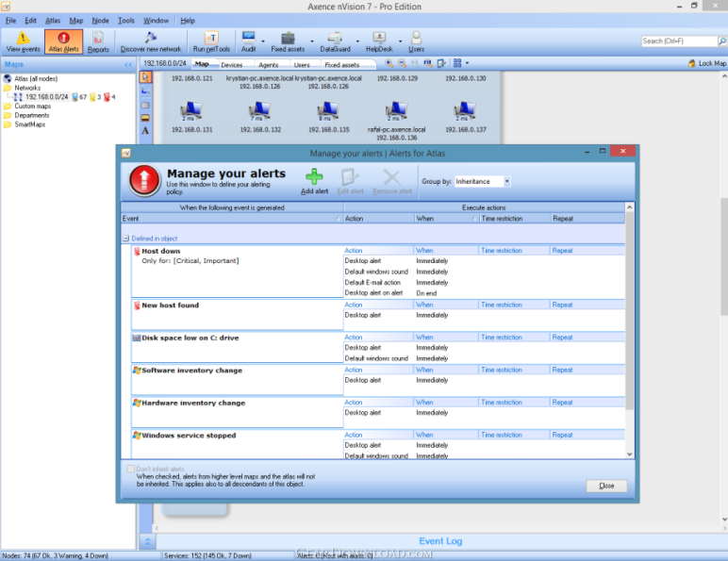This screenshot has width=728, height=561.
Task: Click the Atlas Alerts toolbar button
Action: pyautogui.click(x=63, y=41)
